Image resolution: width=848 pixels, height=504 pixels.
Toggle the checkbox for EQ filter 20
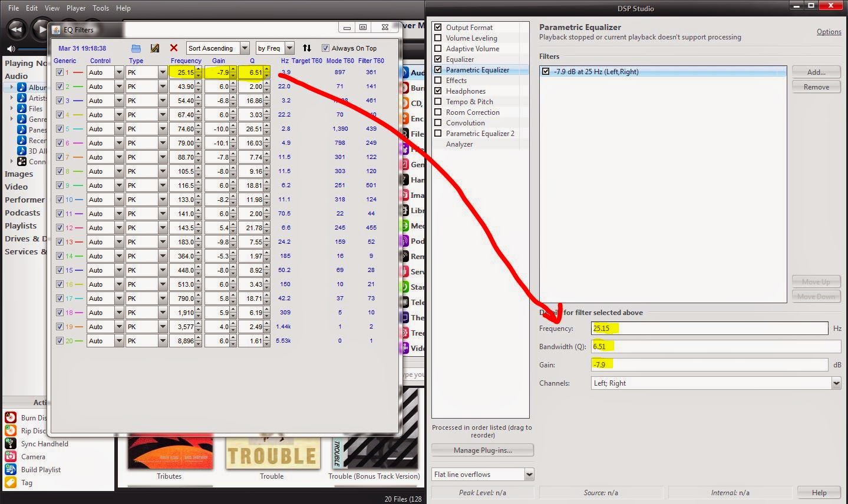[x=60, y=341]
